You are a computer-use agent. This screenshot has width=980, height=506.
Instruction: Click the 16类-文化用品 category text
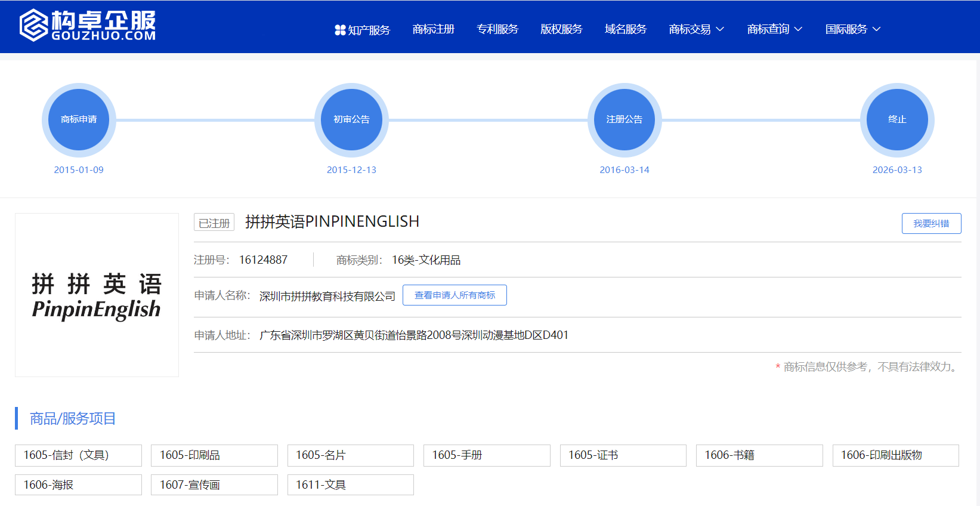click(x=426, y=260)
